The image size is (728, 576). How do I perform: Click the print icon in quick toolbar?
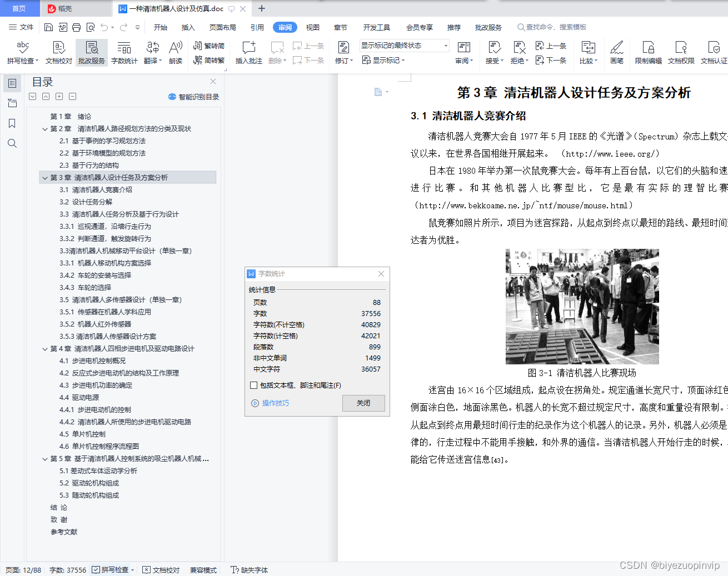76,27
